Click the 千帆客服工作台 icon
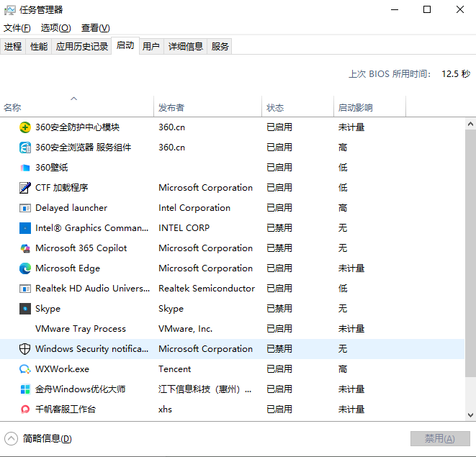This screenshot has height=457, width=476. click(25, 410)
